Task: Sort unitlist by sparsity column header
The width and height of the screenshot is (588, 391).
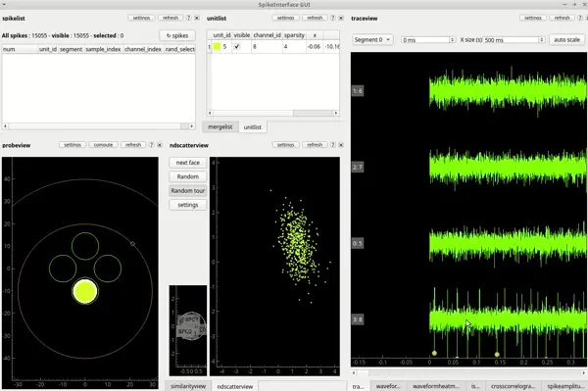Action: tap(294, 35)
